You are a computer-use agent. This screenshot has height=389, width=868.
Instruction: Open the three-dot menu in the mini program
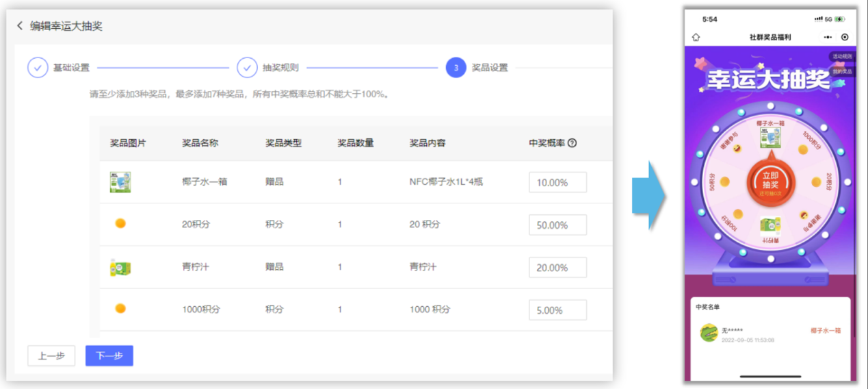point(828,37)
